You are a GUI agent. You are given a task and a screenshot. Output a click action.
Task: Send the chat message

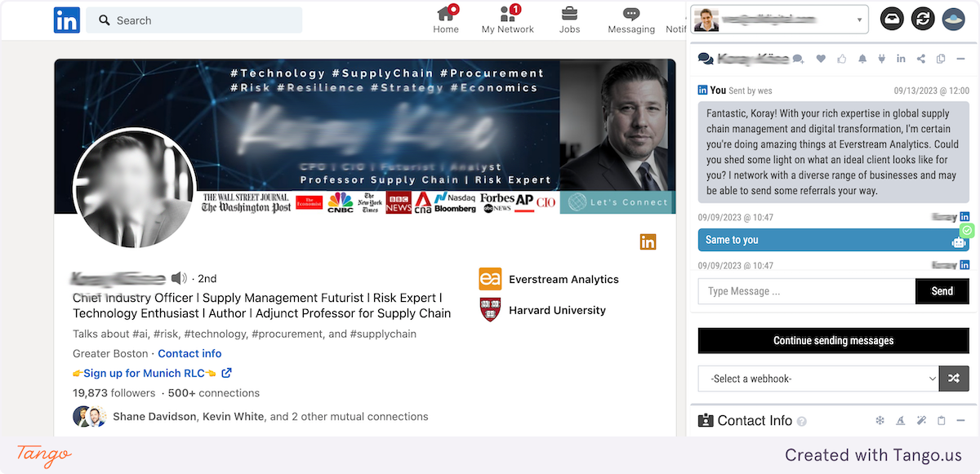click(942, 291)
